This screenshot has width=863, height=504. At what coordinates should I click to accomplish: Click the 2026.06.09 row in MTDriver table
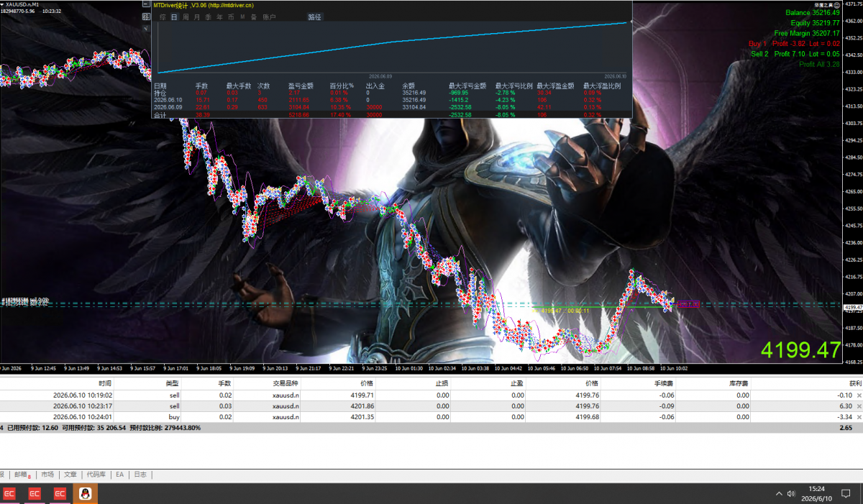point(392,107)
